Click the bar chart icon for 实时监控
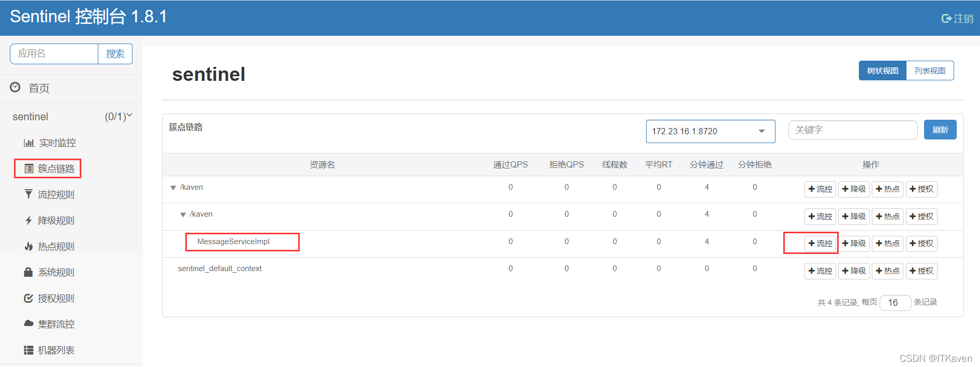The image size is (980, 367). click(x=29, y=143)
